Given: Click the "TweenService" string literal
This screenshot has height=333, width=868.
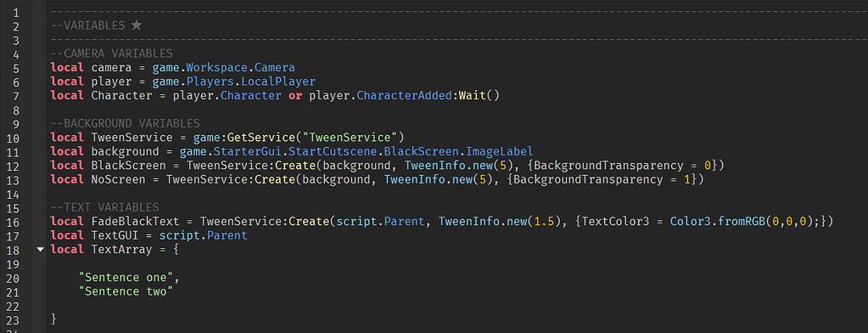Looking at the screenshot, I should coord(350,138).
